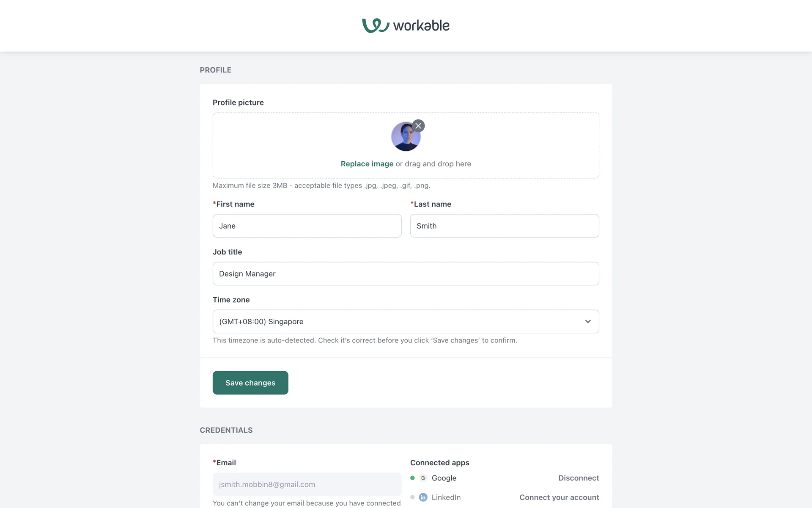Click the LinkedIn label in Connected apps

[446, 497]
